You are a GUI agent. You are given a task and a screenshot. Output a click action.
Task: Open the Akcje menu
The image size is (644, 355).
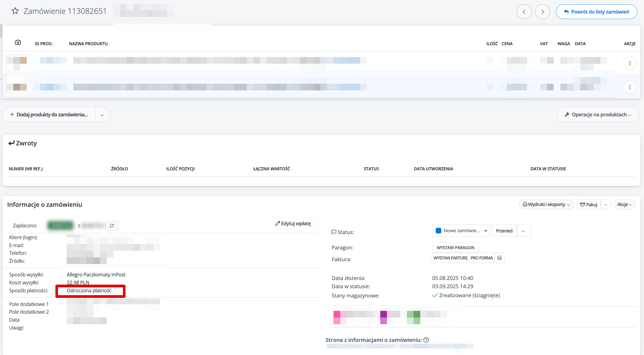click(x=624, y=204)
